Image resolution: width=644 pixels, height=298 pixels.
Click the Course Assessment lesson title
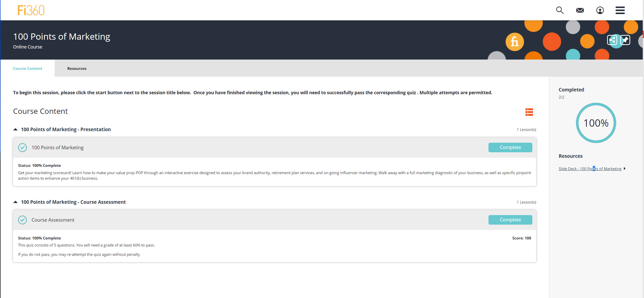[x=53, y=220]
